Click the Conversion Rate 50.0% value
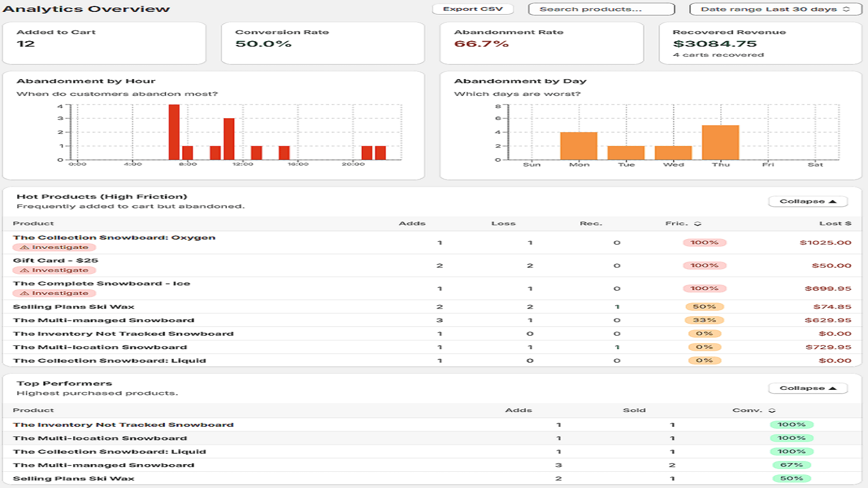This screenshot has width=868, height=488. point(263,44)
